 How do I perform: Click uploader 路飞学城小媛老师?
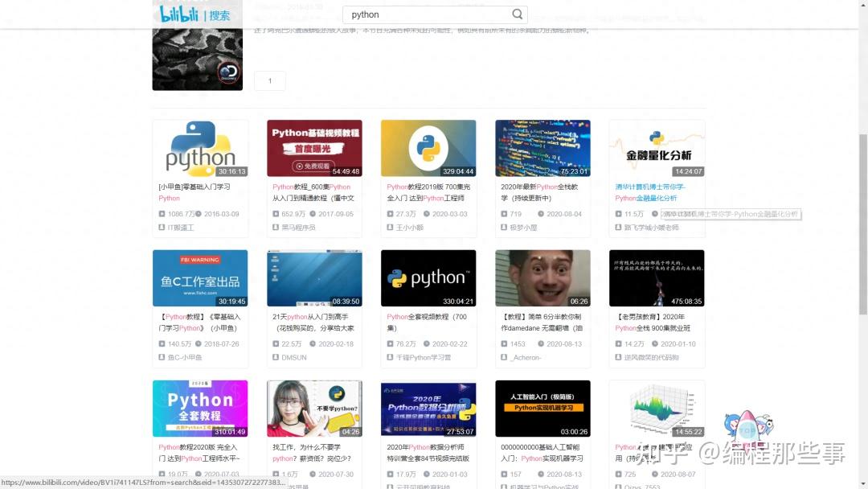(x=652, y=228)
